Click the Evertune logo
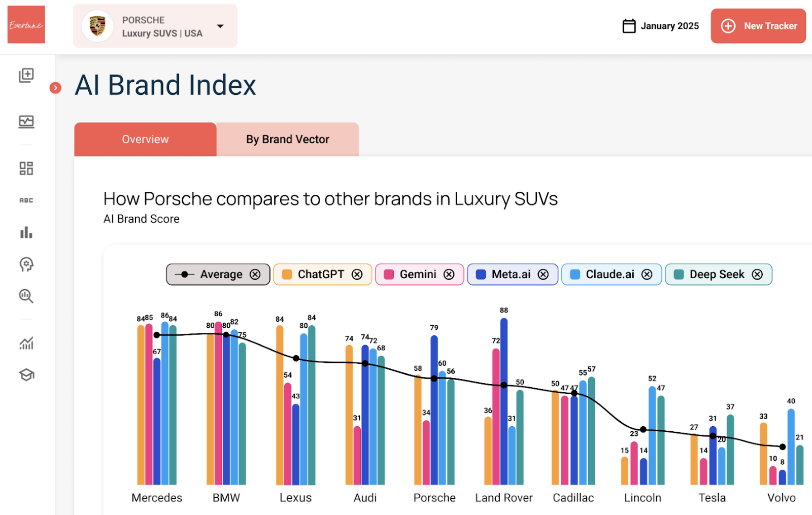The height and width of the screenshot is (515, 812). tap(26, 25)
